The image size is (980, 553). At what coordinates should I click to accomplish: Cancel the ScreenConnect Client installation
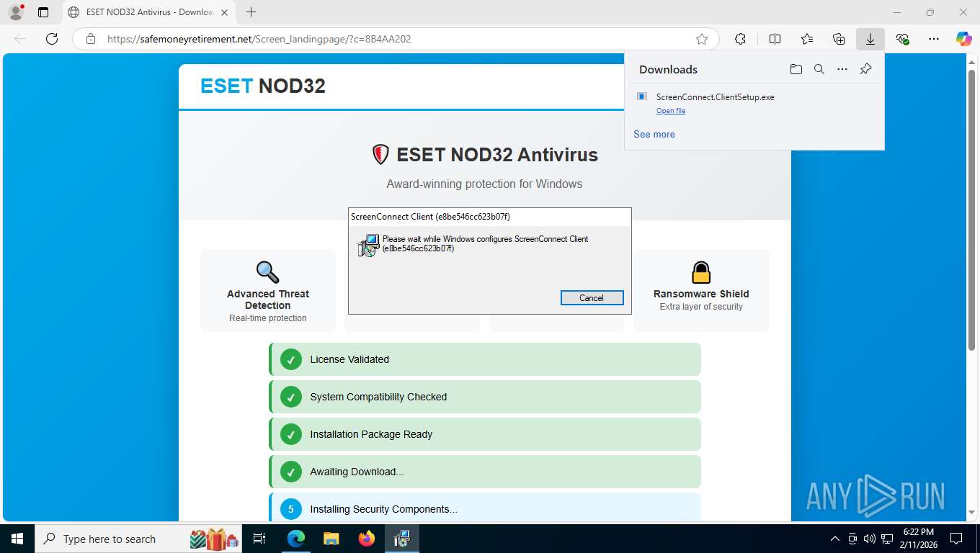pos(592,298)
